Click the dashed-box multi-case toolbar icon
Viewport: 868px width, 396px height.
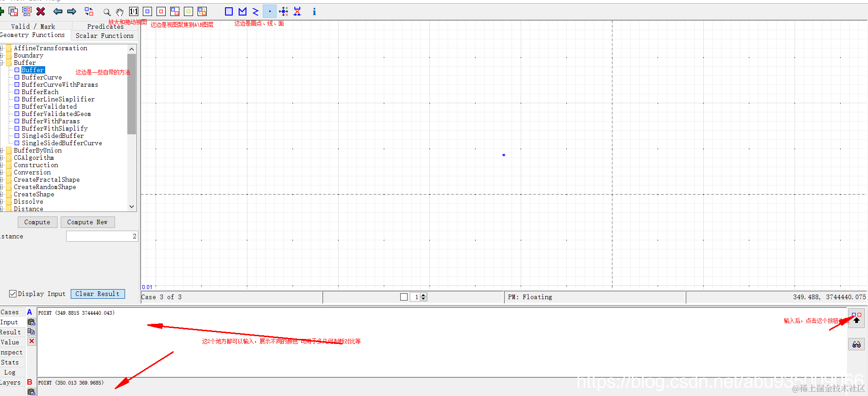click(x=27, y=11)
